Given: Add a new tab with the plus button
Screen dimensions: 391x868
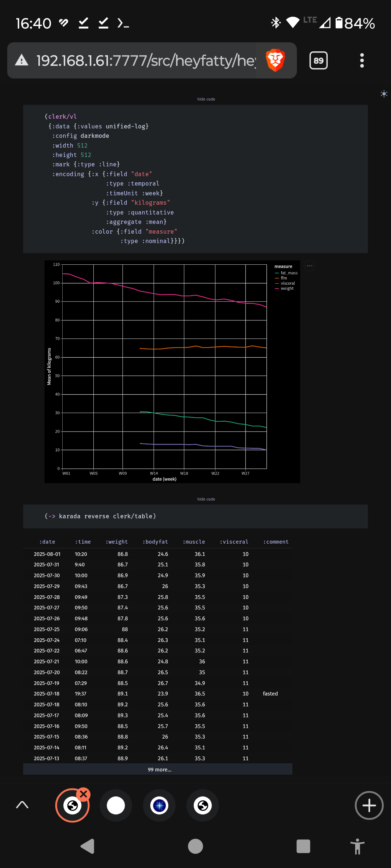Looking at the screenshot, I should (369, 805).
